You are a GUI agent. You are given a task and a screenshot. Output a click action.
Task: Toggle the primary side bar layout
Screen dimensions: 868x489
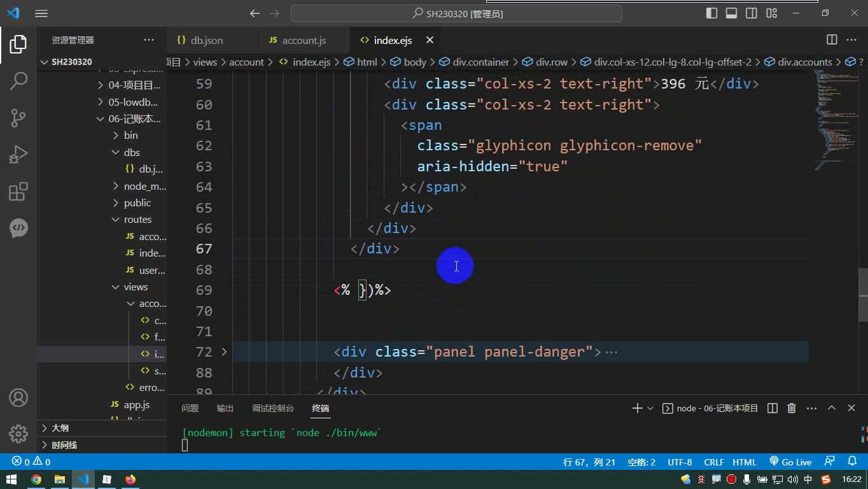pos(712,13)
